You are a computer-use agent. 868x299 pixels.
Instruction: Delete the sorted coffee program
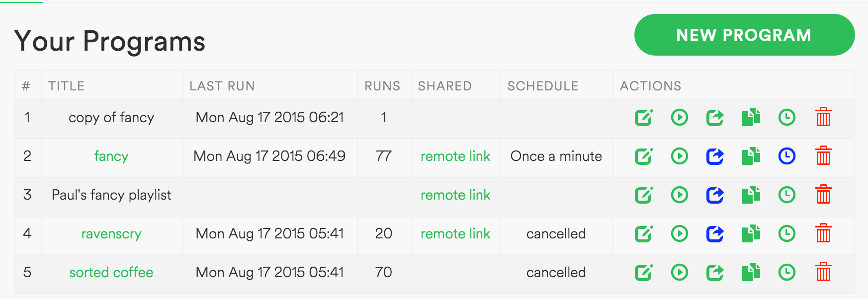point(823,273)
